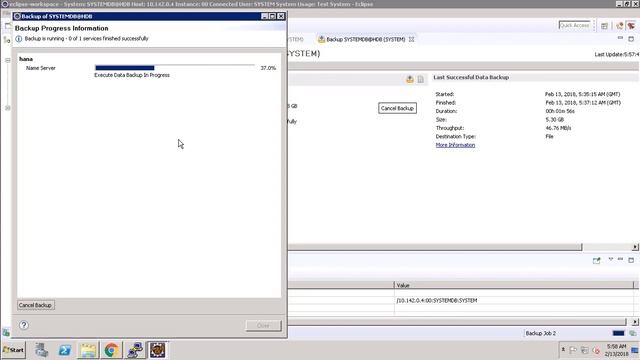
Task: Click the orange backup icon beside Last Successful Data Backup
Action: click(x=410, y=79)
